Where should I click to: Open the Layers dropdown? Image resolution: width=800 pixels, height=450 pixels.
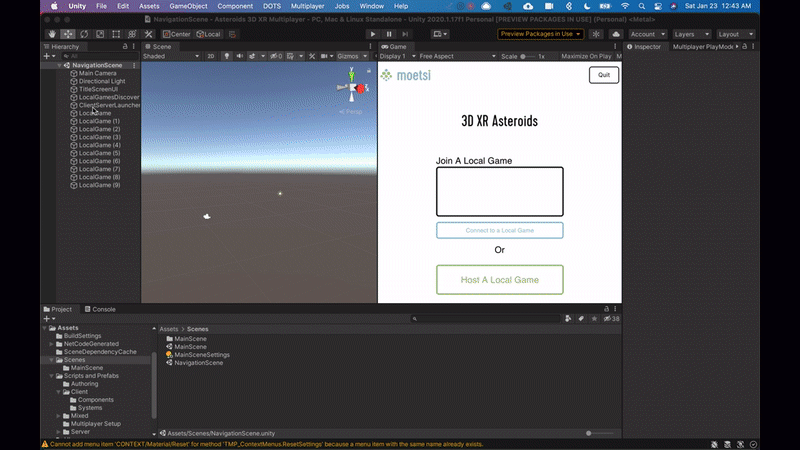pos(691,34)
